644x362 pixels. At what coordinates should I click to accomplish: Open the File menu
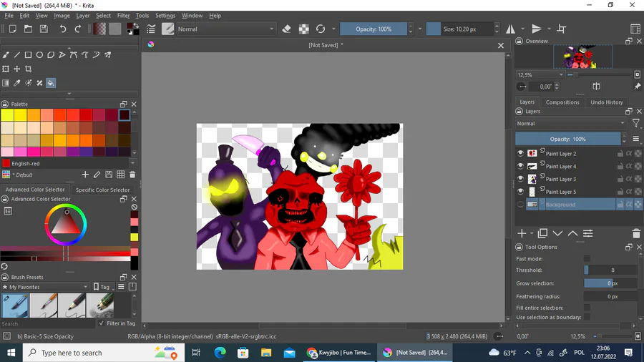click(9, 16)
